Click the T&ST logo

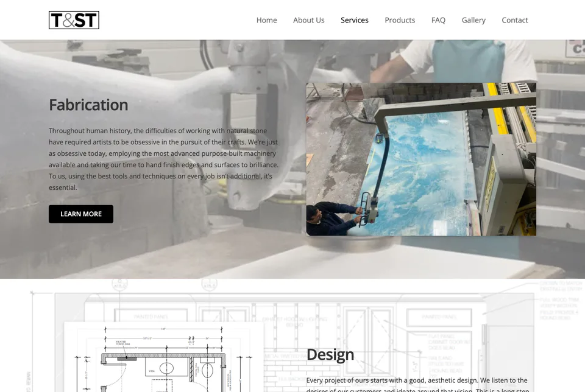tap(74, 20)
